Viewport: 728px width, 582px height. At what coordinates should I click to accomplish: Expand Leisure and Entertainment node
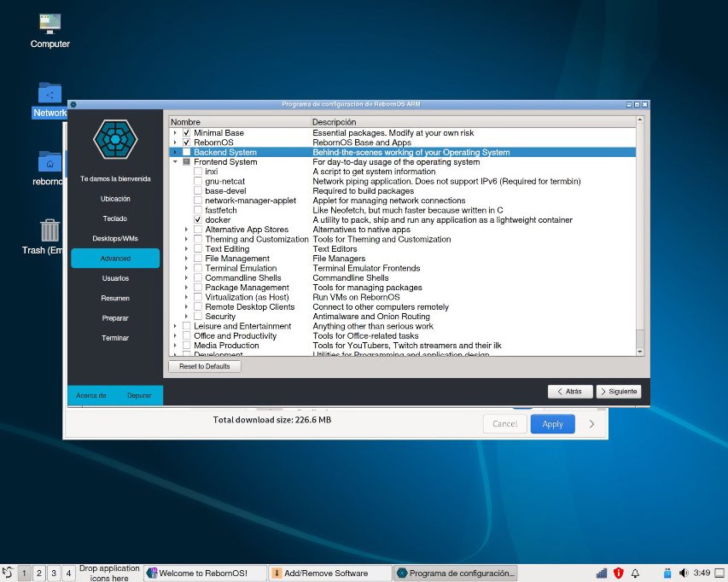(175, 326)
